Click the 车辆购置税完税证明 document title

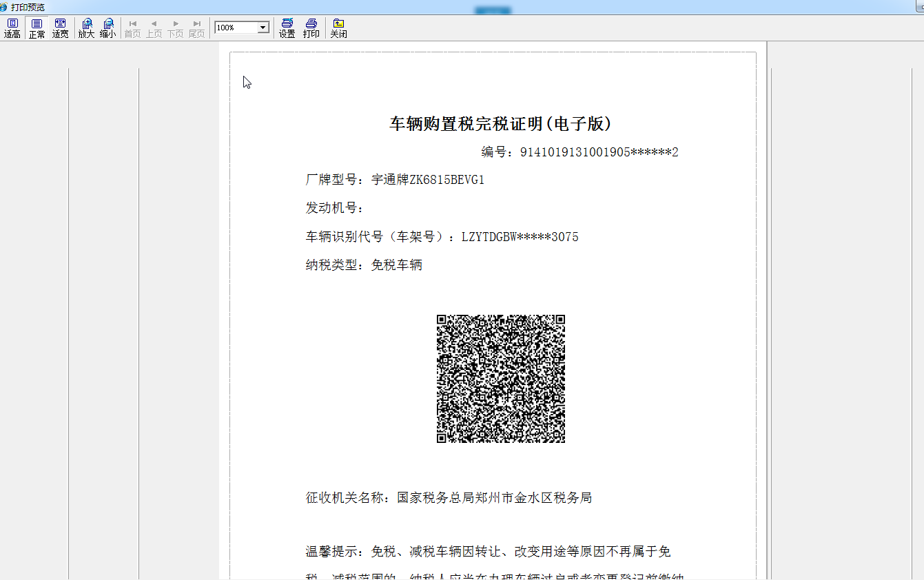point(501,124)
